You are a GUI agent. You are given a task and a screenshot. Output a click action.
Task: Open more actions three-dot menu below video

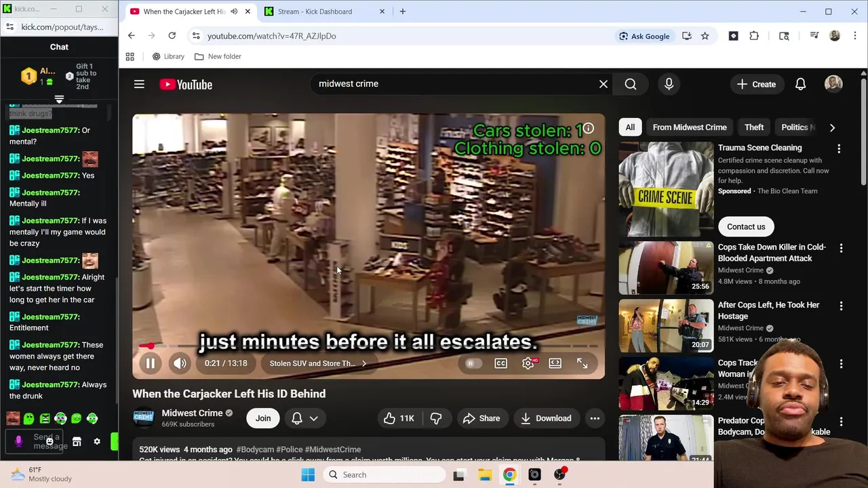point(595,418)
